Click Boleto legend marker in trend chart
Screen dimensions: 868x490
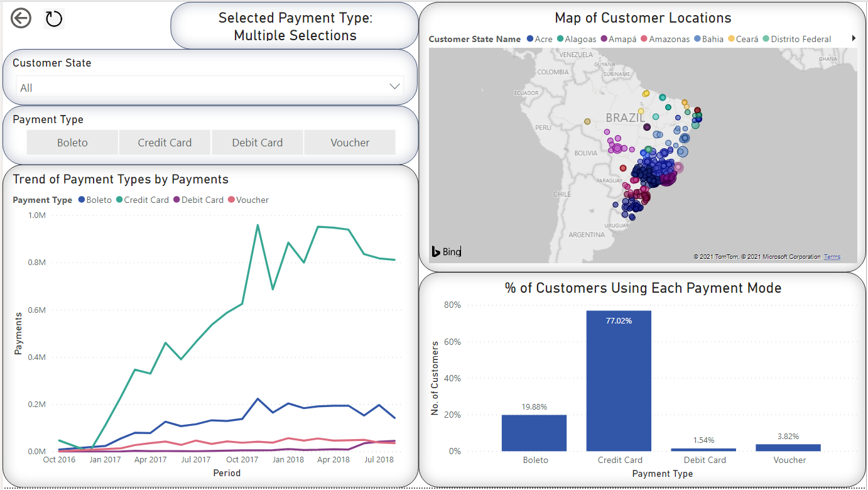tap(81, 200)
